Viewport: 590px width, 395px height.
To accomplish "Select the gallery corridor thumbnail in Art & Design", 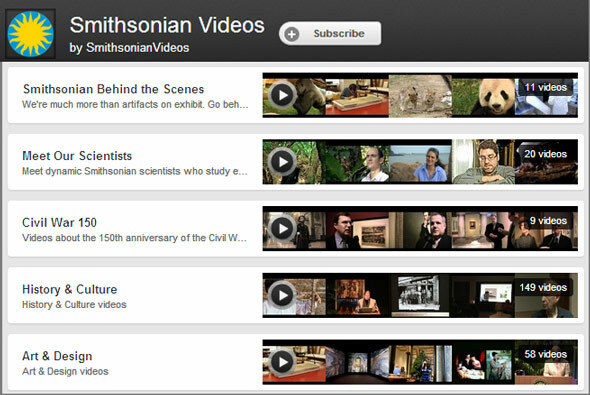I will click(x=357, y=364).
